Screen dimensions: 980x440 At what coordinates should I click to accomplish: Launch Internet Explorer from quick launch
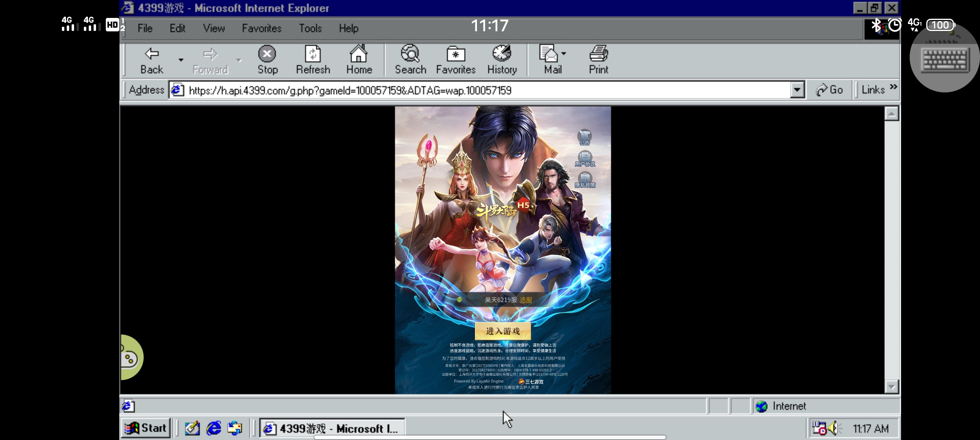click(214, 428)
